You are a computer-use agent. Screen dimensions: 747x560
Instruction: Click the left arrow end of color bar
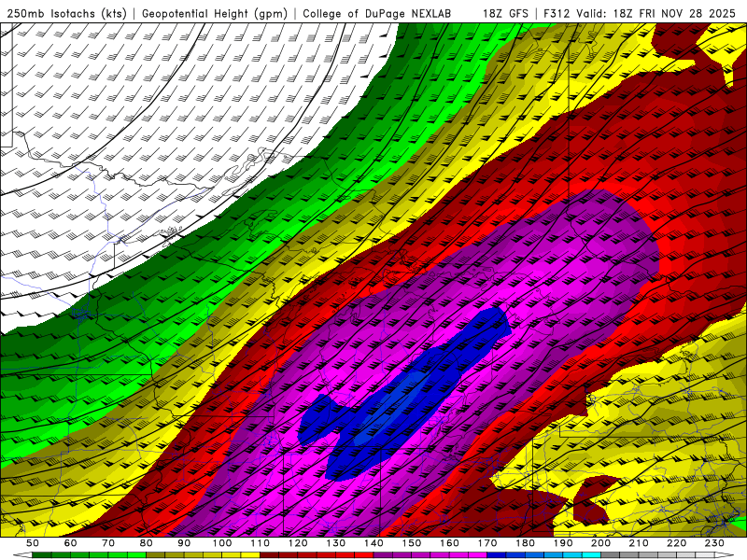pos(22,555)
